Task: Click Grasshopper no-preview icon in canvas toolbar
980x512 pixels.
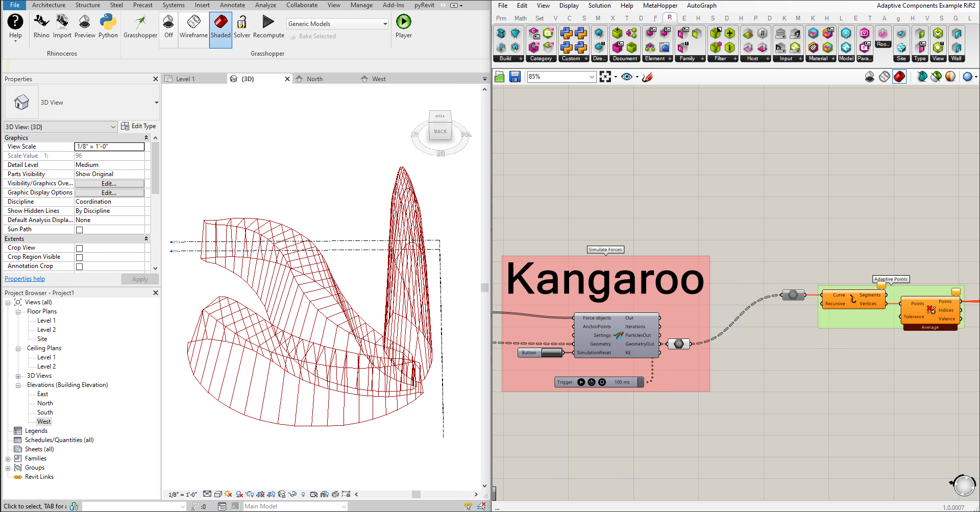Action: [x=870, y=77]
